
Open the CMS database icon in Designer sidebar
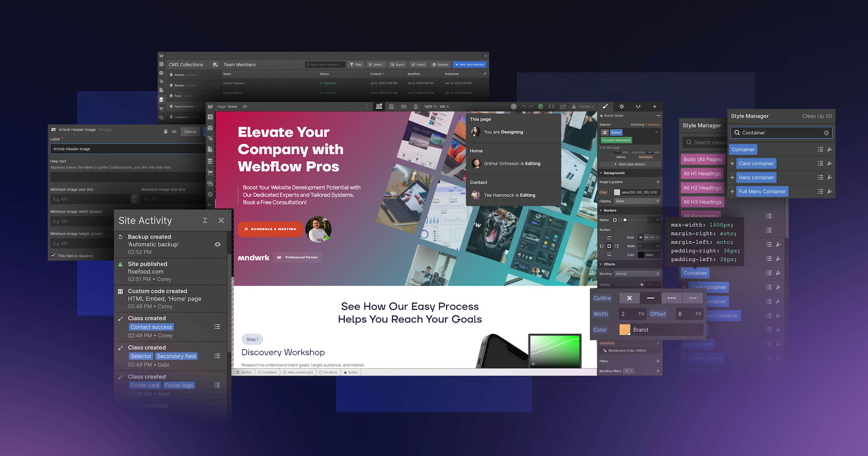pos(210,161)
